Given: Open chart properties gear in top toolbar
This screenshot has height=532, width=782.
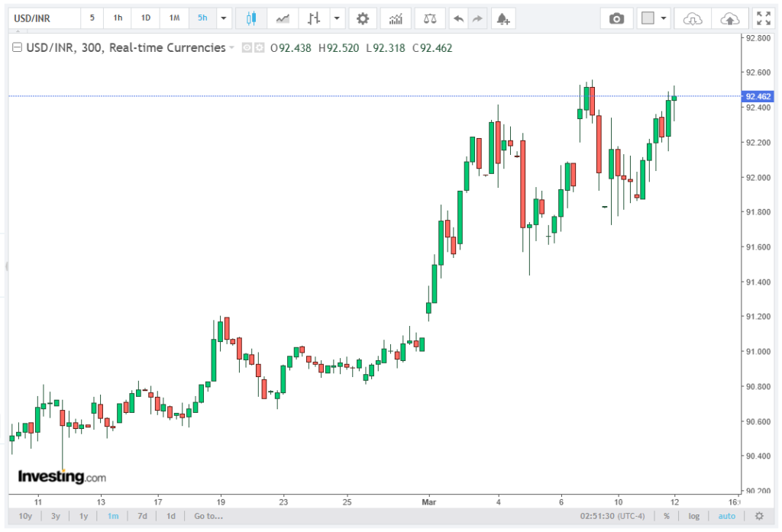Looking at the screenshot, I should coord(363,18).
